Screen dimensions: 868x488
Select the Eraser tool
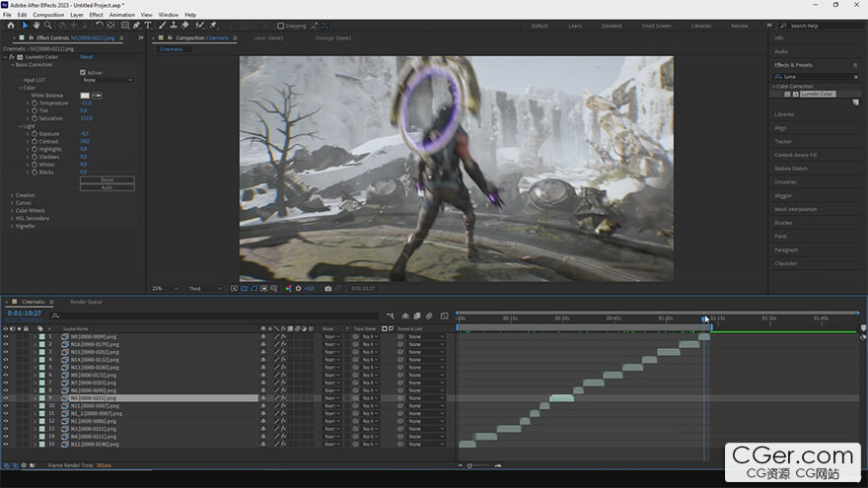click(x=184, y=26)
